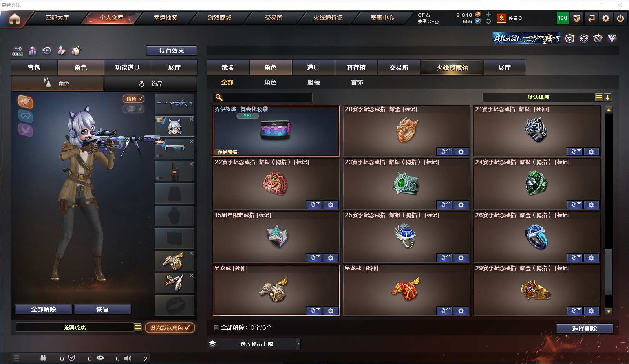The image size is (629, 364).
Task: Switch to the 火线珍藏馆 tab
Action: click(x=452, y=68)
